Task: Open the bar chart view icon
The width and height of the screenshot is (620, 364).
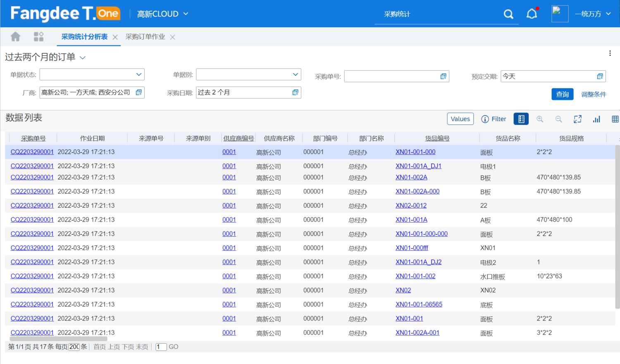Action: 596,119
